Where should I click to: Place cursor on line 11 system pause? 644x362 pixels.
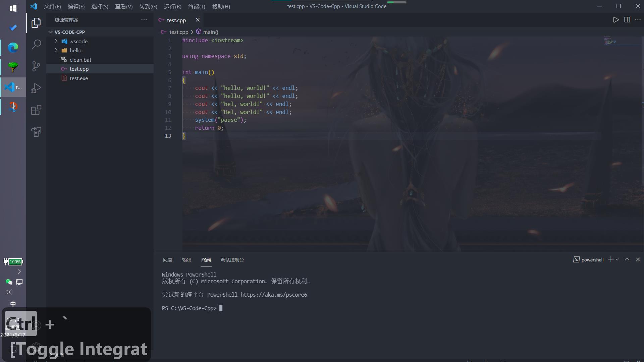[x=221, y=120]
